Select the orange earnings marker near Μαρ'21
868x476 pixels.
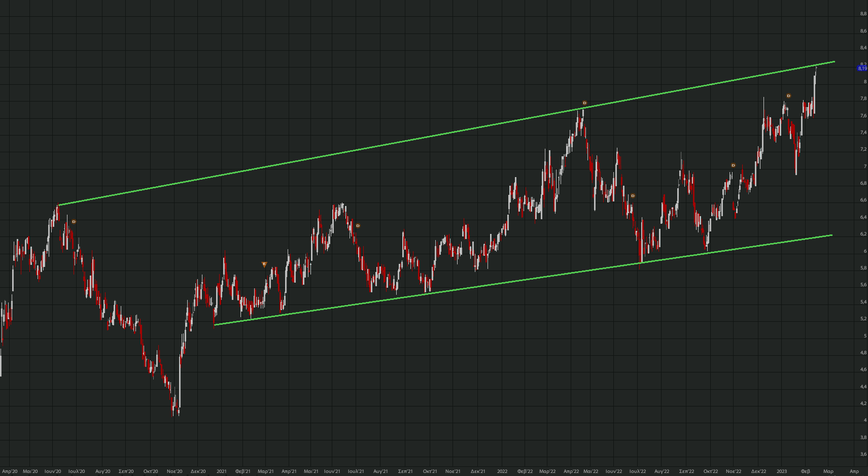264,264
